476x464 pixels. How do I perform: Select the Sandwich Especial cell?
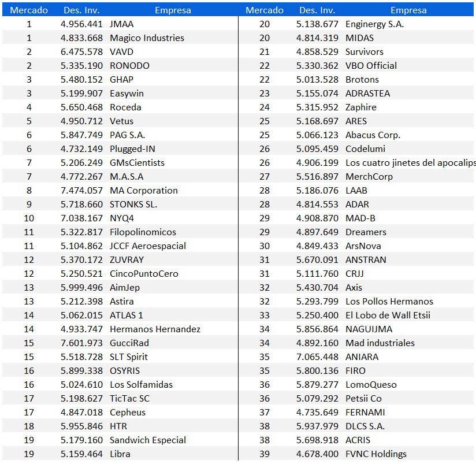(x=148, y=440)
